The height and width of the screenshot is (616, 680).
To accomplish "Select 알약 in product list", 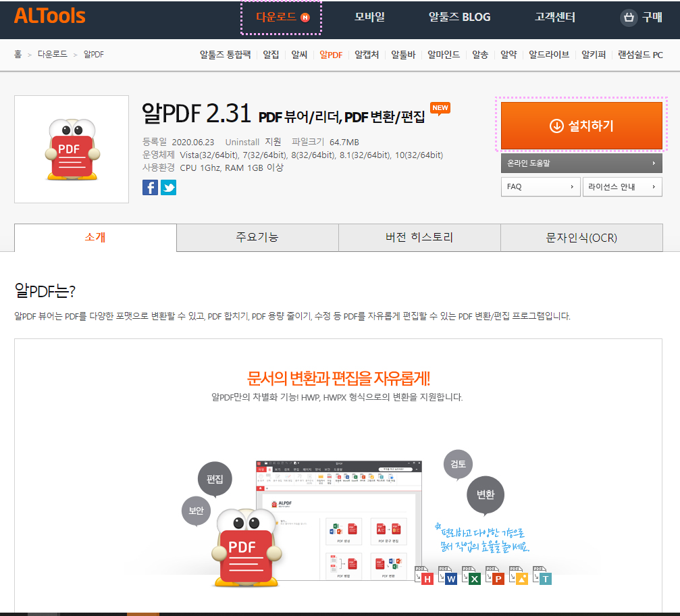I will pos(508,55).
